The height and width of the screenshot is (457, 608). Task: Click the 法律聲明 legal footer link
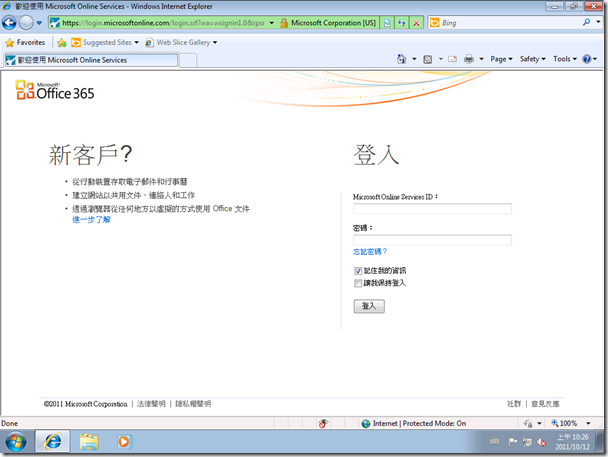tap(151, 404)
